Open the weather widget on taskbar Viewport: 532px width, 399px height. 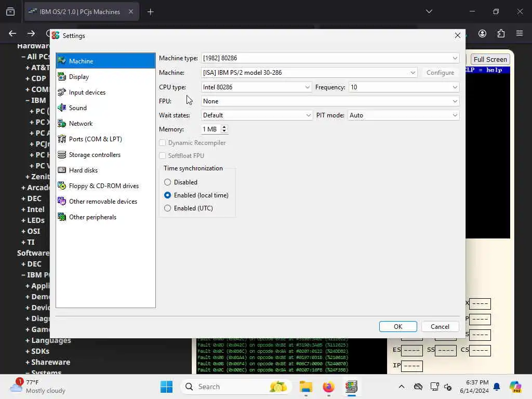click(x=38, y=387)
